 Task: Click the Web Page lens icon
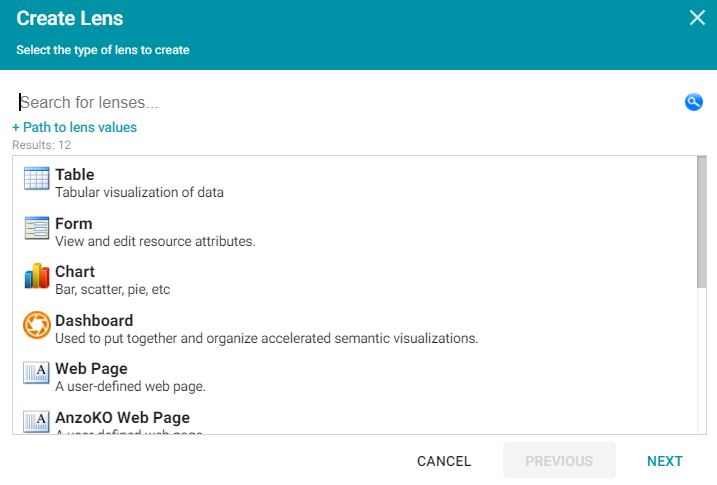tap(37, 373)
